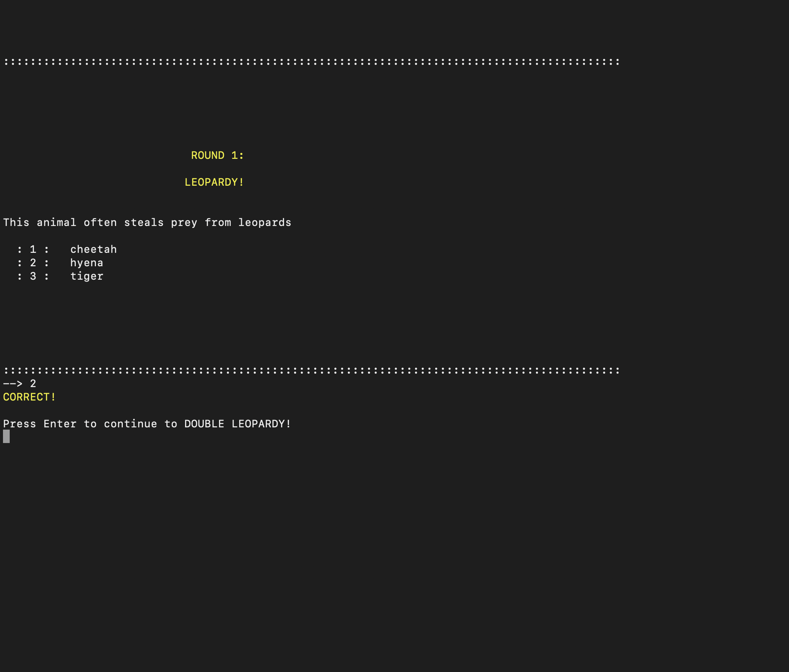Image resolution: width=789 pixels, height=672 pixels.
Task: Select answer option tiger
Action: click(x=87, y=276)
